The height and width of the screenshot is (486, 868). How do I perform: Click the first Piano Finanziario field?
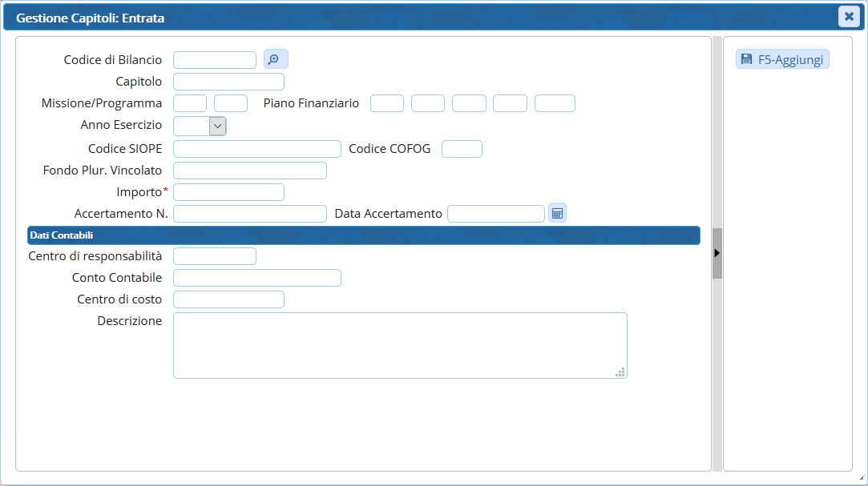pyautogui.click(x=387, y=103)
